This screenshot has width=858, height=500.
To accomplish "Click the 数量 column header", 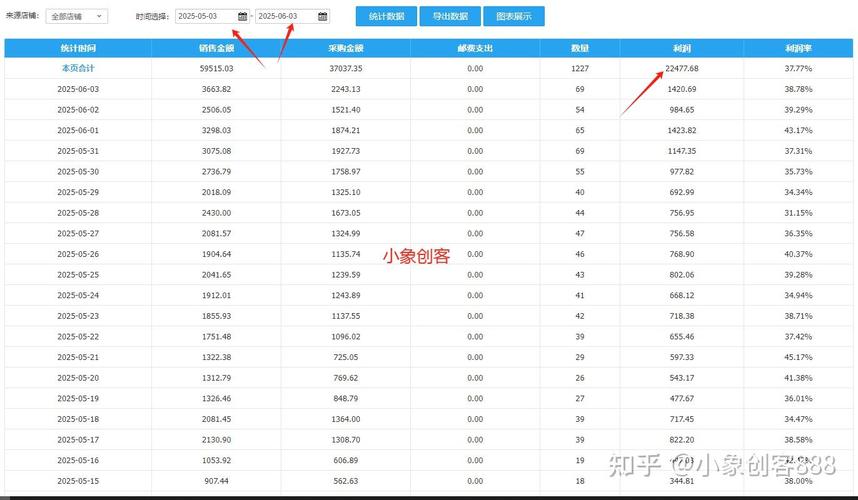I will click(580, 48).
